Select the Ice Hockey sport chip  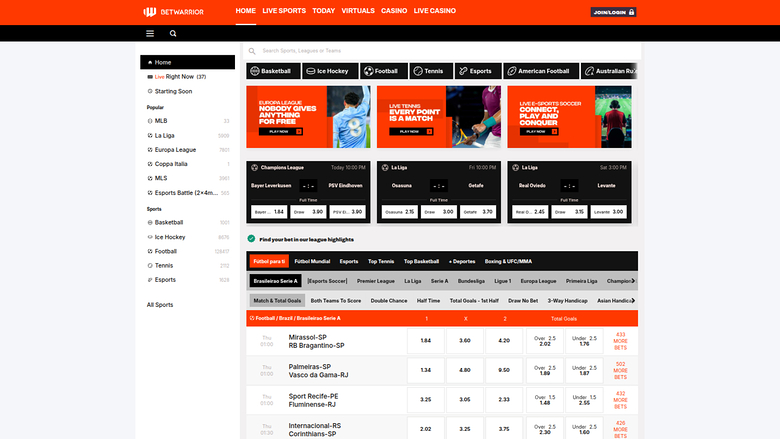(330, 71)
